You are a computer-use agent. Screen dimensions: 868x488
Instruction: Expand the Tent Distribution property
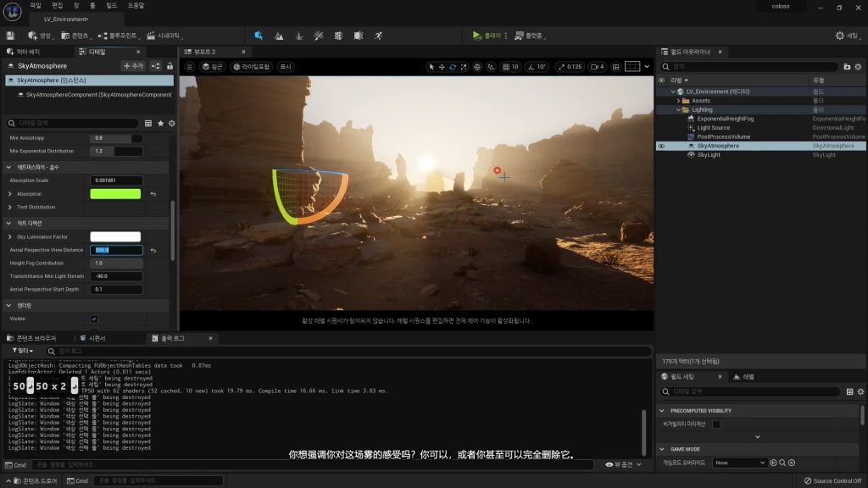pyautogui.click(x=10, y=207)
